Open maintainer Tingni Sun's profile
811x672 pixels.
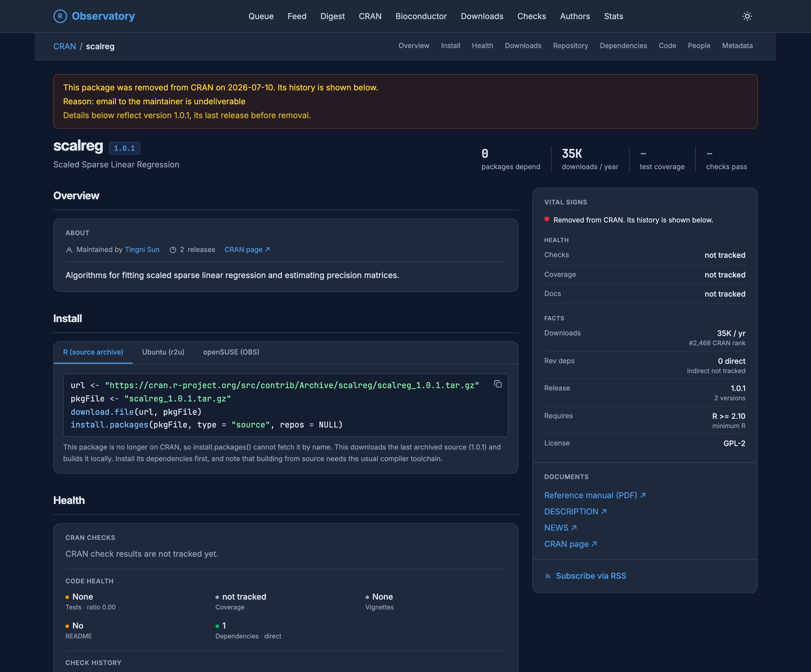click(x=142, y=249)
